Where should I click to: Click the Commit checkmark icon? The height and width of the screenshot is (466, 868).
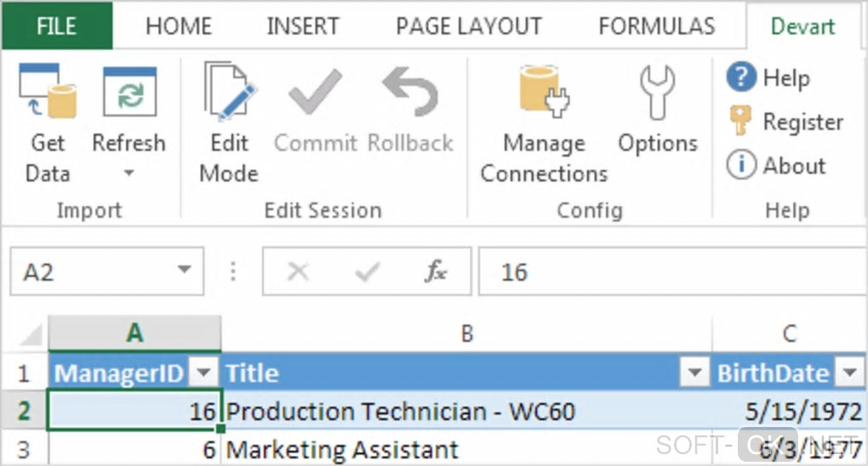click(x=316, y=94)
